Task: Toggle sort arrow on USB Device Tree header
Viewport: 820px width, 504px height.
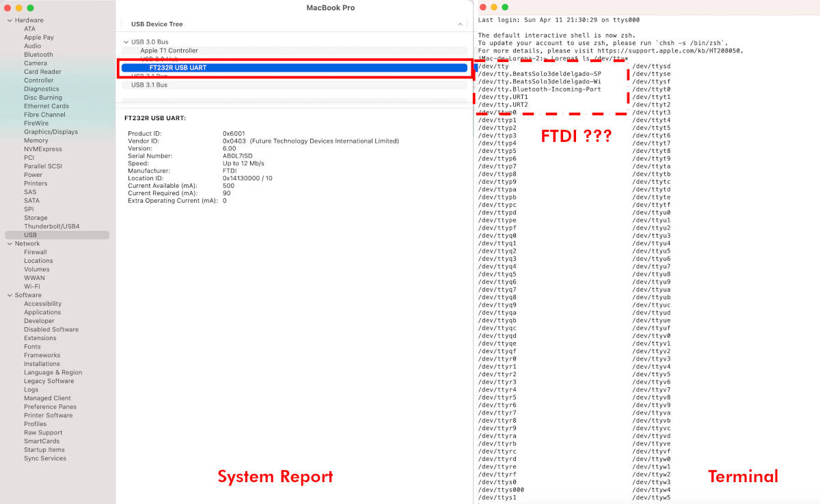Action: (461, 24)
